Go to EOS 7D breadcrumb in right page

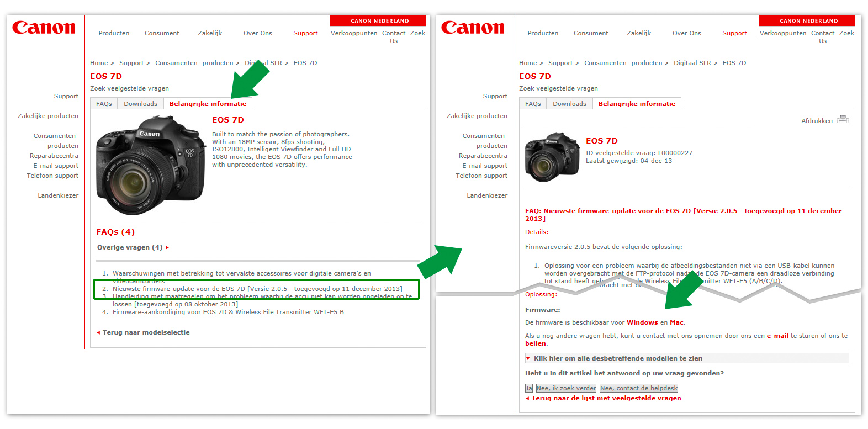734,63
